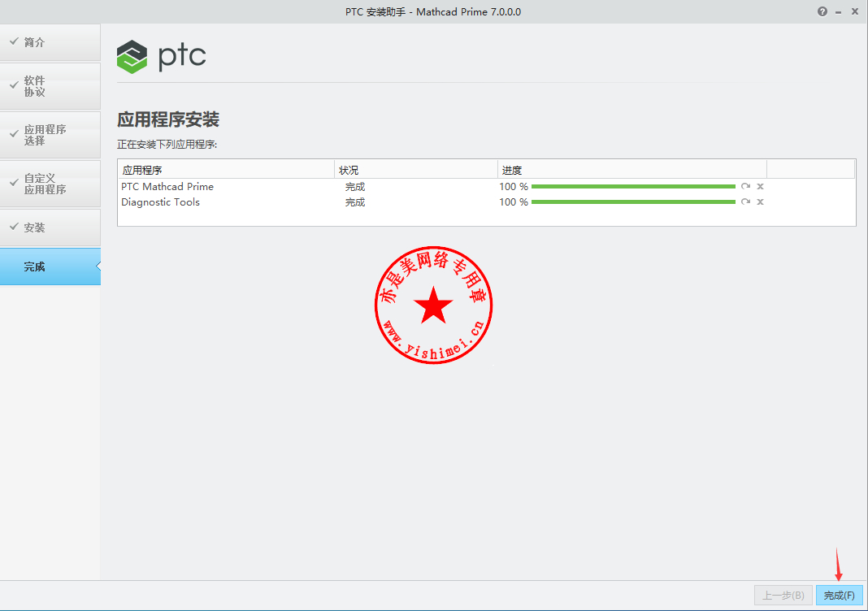Retry the Diagnostic Tools installation
The height and width of the screenshot is (611, 868).
pos(745,202)
